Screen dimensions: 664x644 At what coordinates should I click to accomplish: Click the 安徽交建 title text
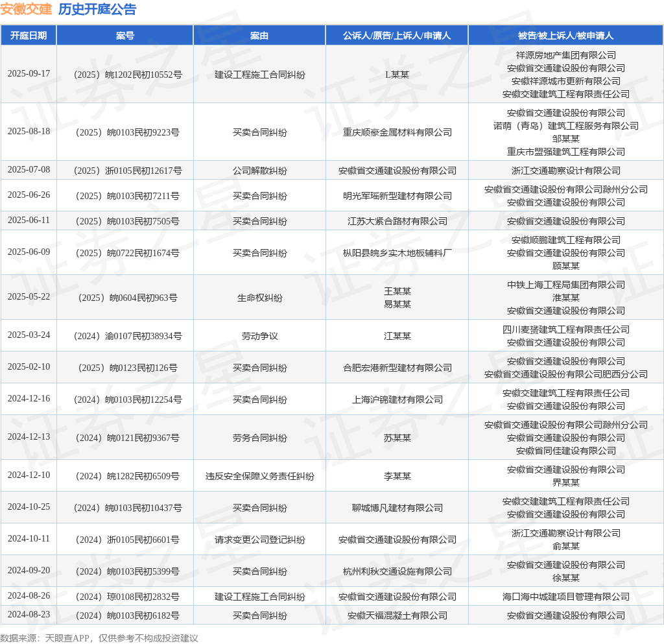[26, 9]
